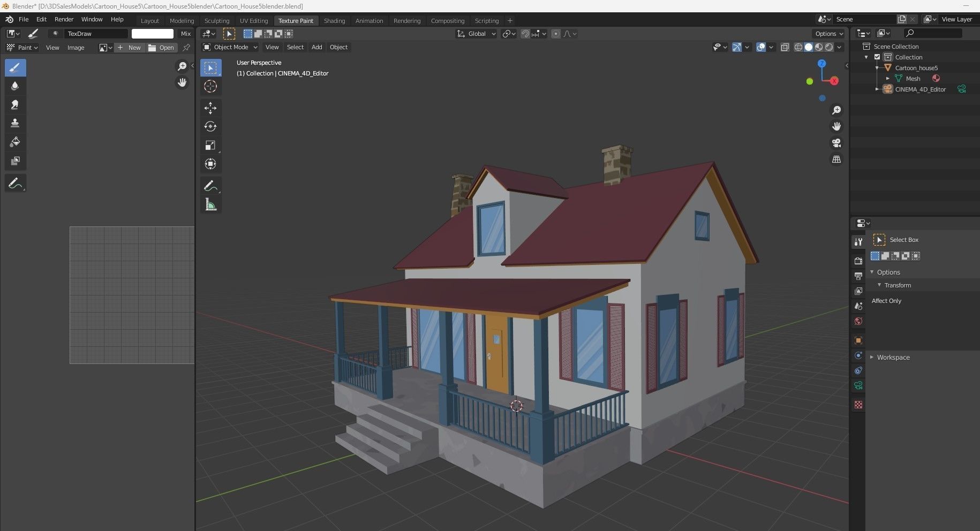Toggle snapping magnet in viewport header
The width and height of the screenshot is (980, 531).
[525, 34]
